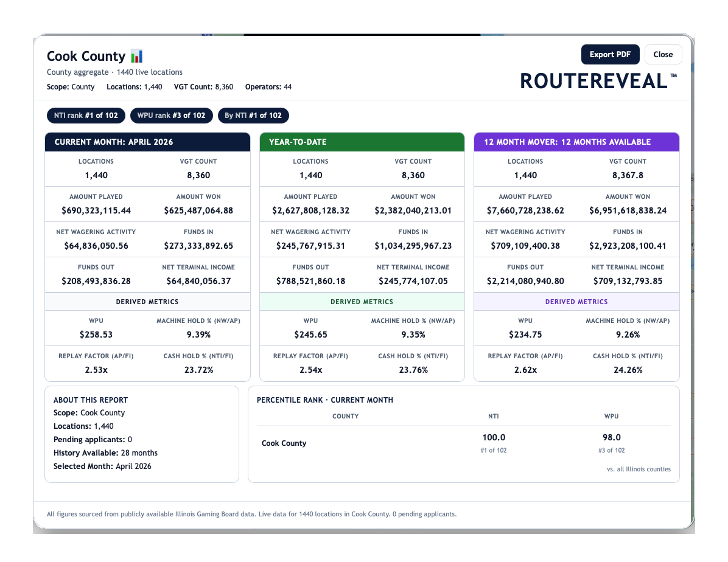Click current month Replay Factor 2.53x

click(96, 370)
